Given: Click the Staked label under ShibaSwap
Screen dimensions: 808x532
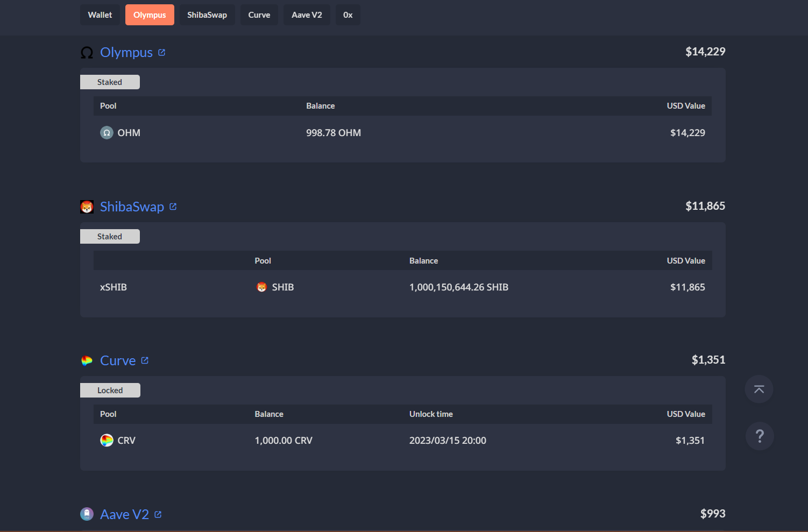Looking at the screenshot, I should coord(110,237).
